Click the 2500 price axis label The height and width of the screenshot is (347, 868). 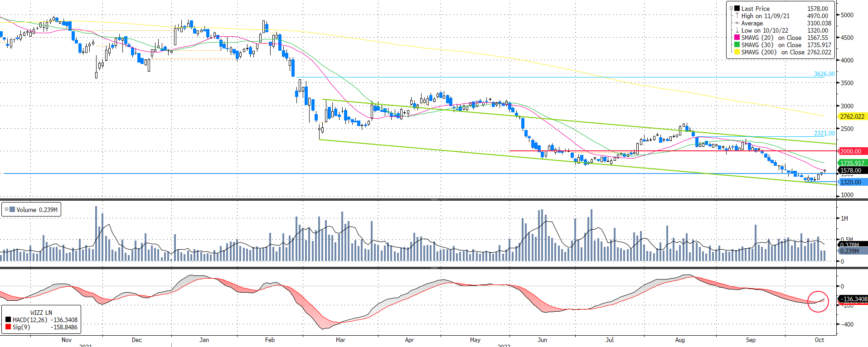pos(847,129)
